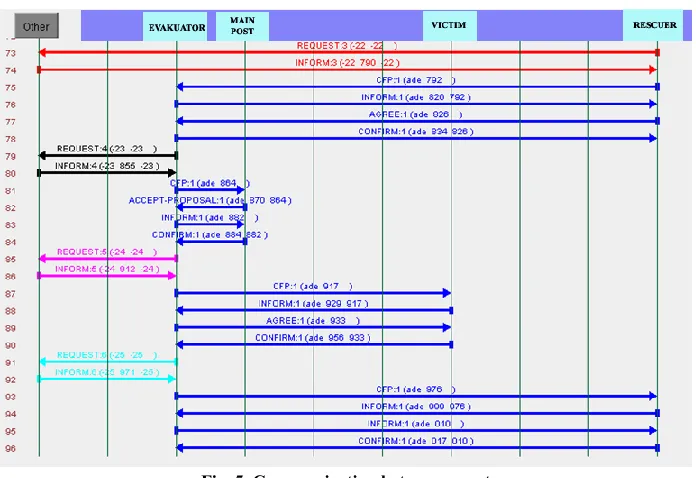Click row number 87

10,294
